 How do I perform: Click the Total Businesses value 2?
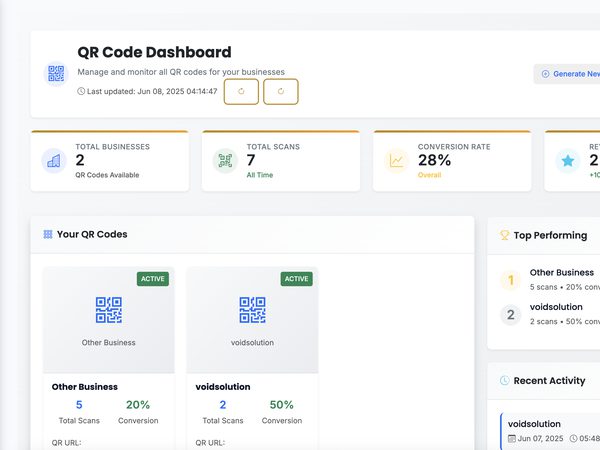(x=80, y=160)
